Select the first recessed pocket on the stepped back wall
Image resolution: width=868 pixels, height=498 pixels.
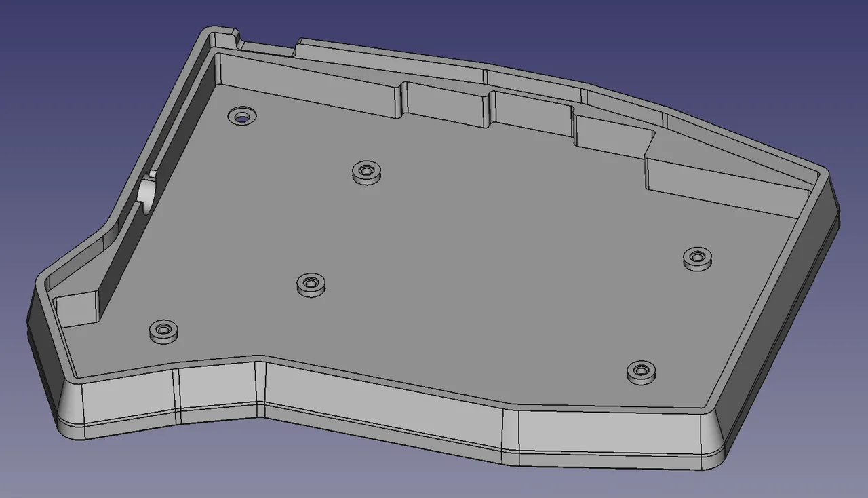click(446, 105)
